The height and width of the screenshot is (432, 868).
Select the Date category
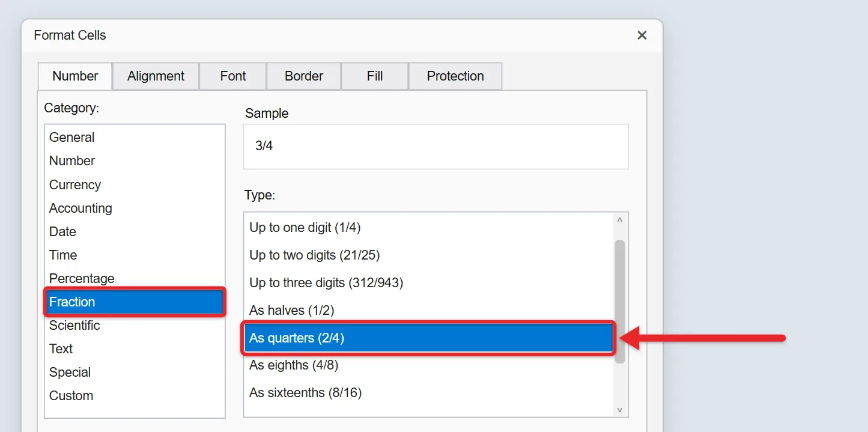(x=135, y=232)
